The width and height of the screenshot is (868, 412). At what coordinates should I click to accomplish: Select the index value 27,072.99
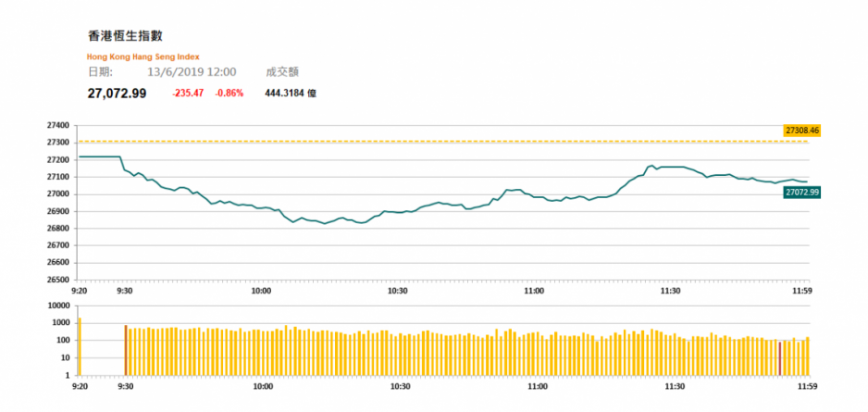click(117, 94)
